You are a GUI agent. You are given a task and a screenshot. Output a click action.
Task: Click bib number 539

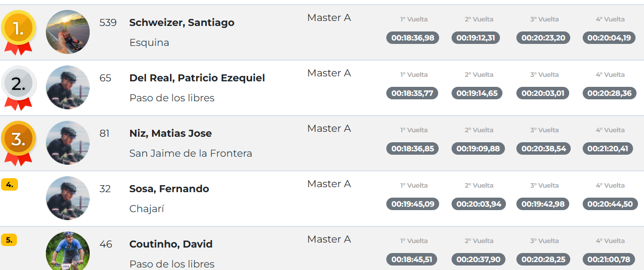pos(108,22)
